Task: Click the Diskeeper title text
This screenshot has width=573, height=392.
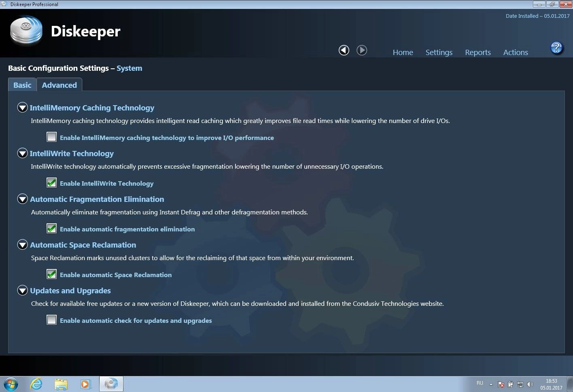Action: pos(86,31)
